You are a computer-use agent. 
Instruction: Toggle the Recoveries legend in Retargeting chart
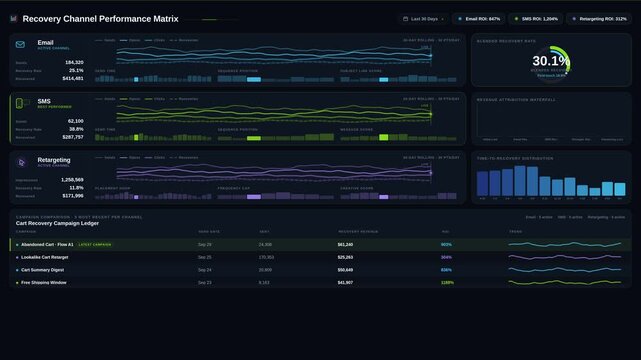pyautogui.click(x=184, y=157)
